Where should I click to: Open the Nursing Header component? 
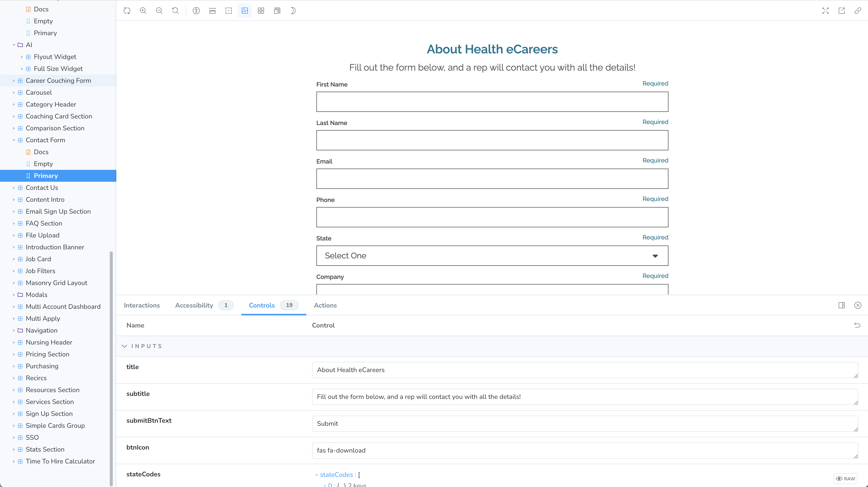(49, 342)
